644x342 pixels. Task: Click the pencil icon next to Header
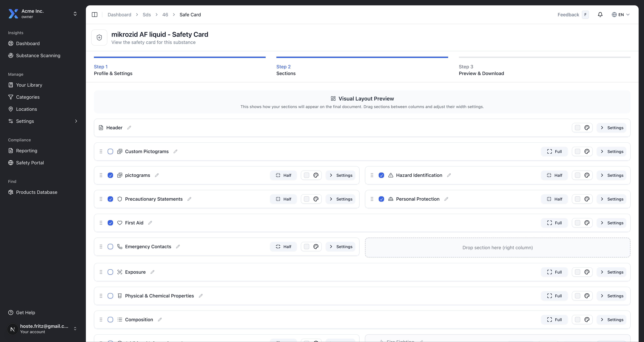coord(129,128)
